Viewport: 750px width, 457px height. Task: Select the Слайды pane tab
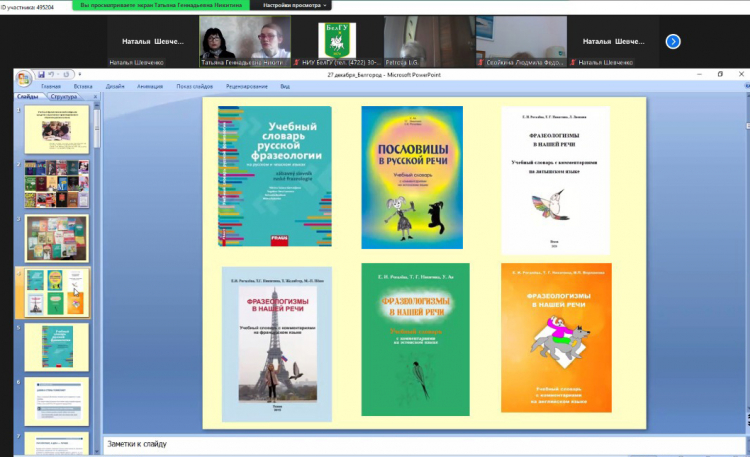(x=28, y=97)
